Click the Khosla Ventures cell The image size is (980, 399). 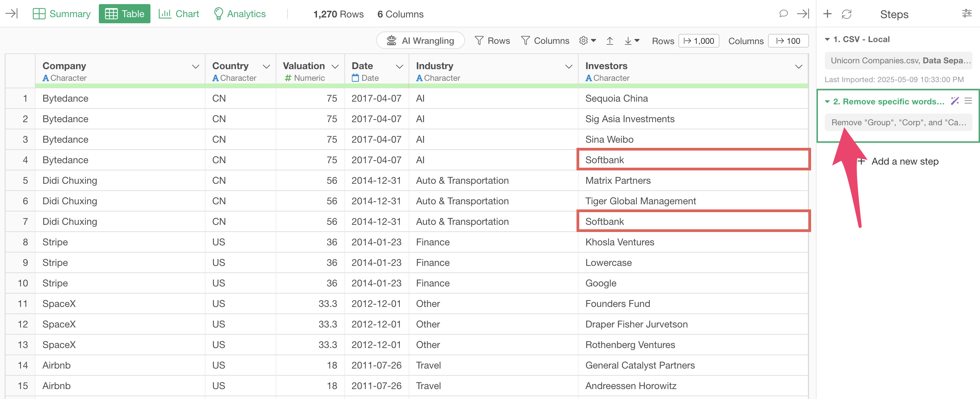pos(693,242)
